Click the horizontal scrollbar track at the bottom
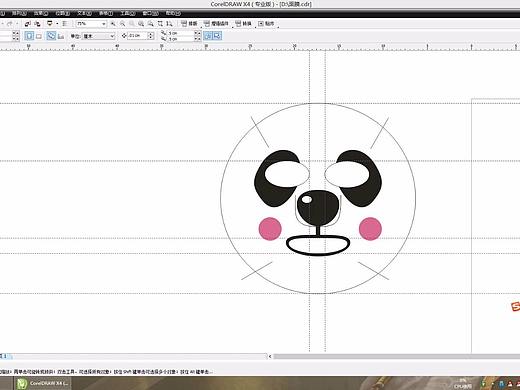Image resolution: width=520 pixels, height=390 pixels. [397, 357]
